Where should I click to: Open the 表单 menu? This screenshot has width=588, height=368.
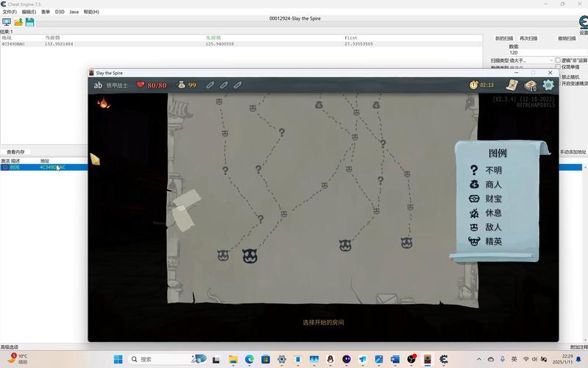(46, 12)
